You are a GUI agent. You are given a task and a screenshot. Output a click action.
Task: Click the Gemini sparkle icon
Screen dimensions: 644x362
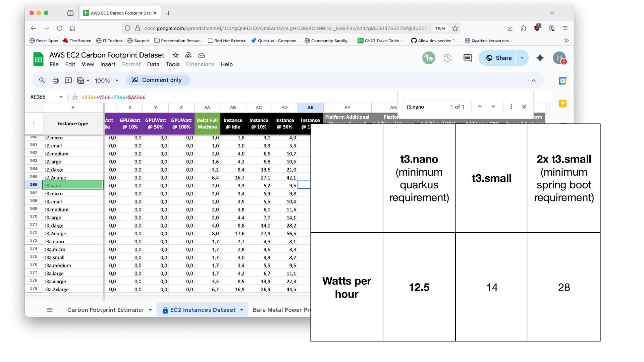coord(540,58)
